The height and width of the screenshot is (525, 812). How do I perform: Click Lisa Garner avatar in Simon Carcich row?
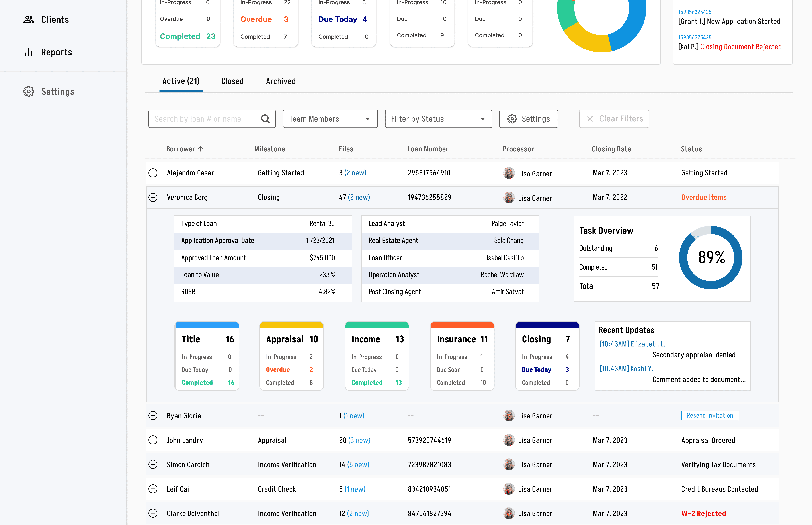[x=509, y=464]
